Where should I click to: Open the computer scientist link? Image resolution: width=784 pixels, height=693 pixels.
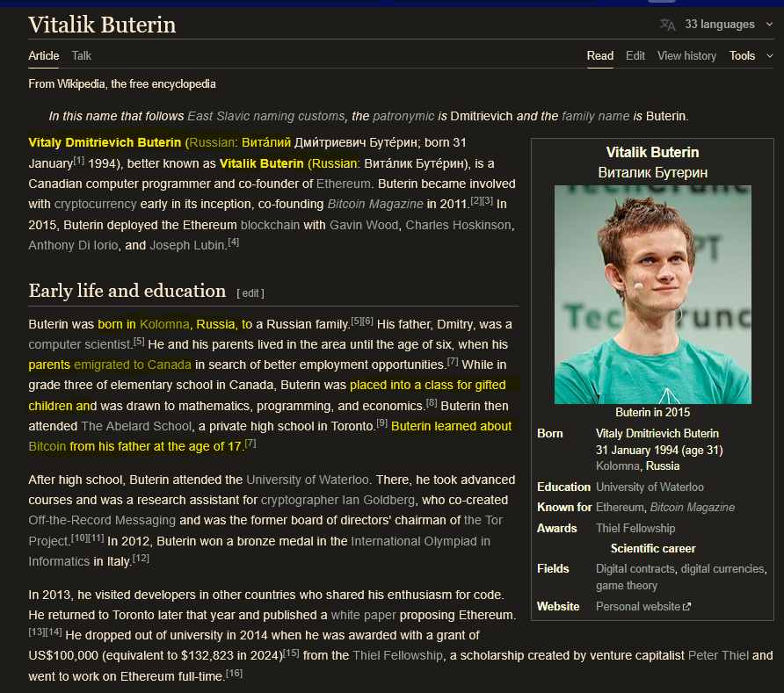79,345
